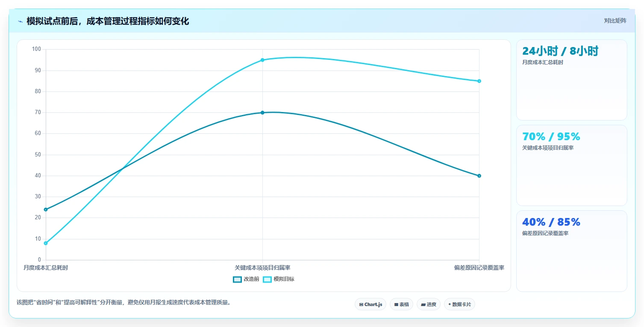Viewport: 644px width, 327px height.
Task: Click the chart title 模拟试点前后 heading
Action: [x=108, y=21]
